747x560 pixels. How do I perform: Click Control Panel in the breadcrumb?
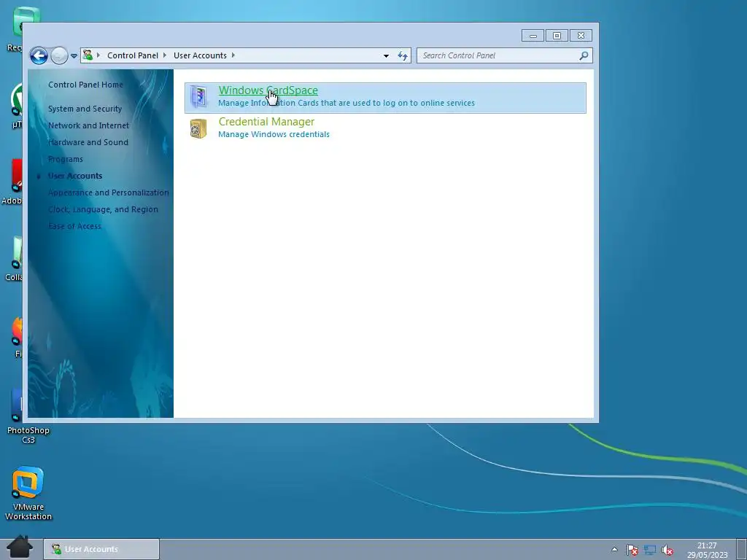pos(133,55)
